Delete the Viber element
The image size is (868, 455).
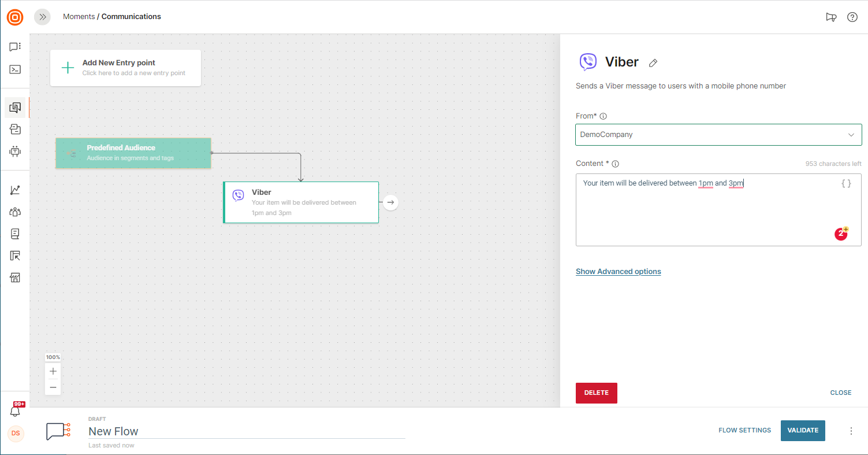(596, 393)
